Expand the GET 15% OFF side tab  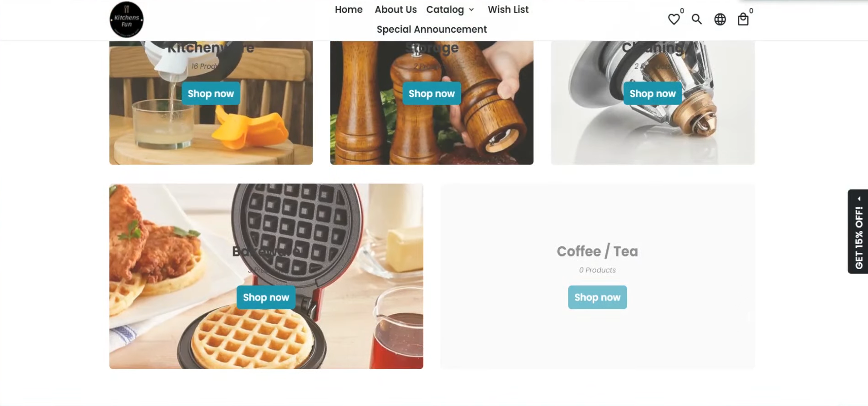click(x=858, y=231)
